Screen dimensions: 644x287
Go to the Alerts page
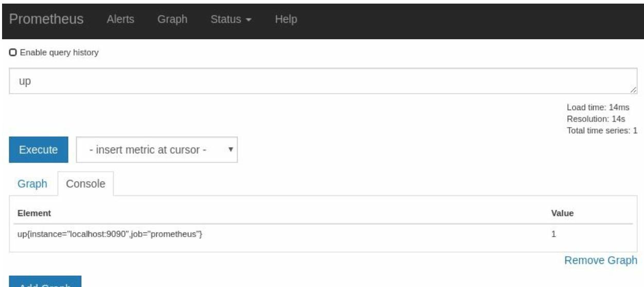coord(120,20)
